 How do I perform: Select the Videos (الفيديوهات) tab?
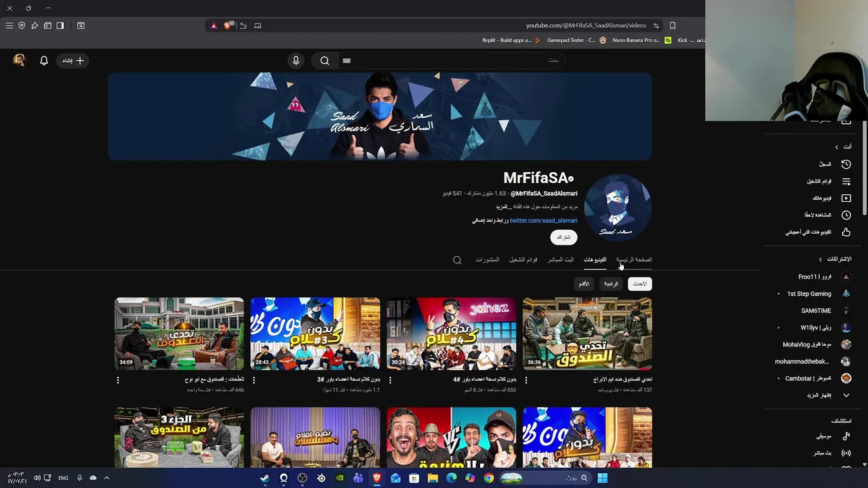[595, 260]
